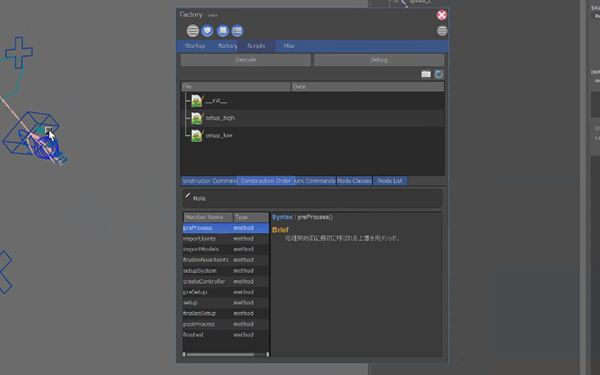Click the Debug button

379,60
